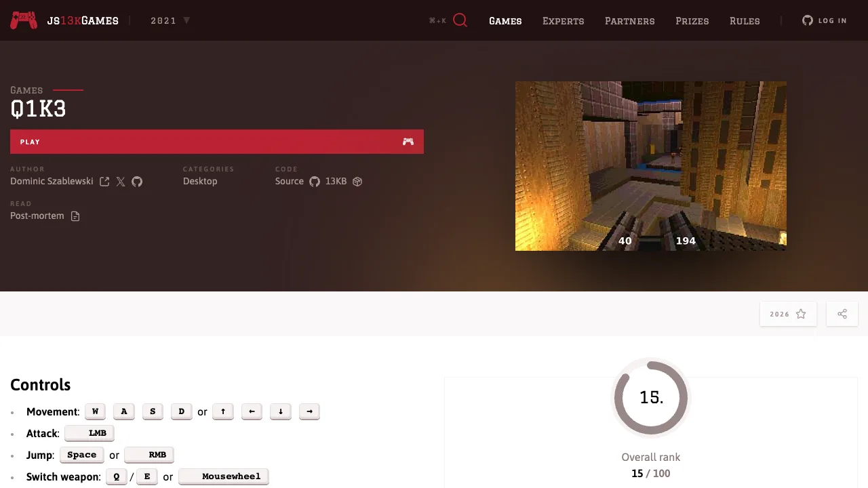Click the Overall rank 15 / 100 text
The width and height of the screenshot is (868, 488).
[651, 466]
